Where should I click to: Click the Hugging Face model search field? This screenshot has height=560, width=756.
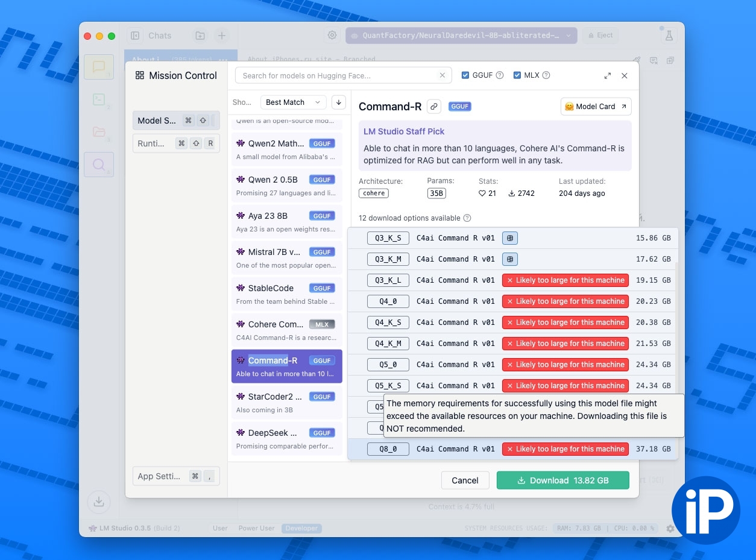coord(343,75)
